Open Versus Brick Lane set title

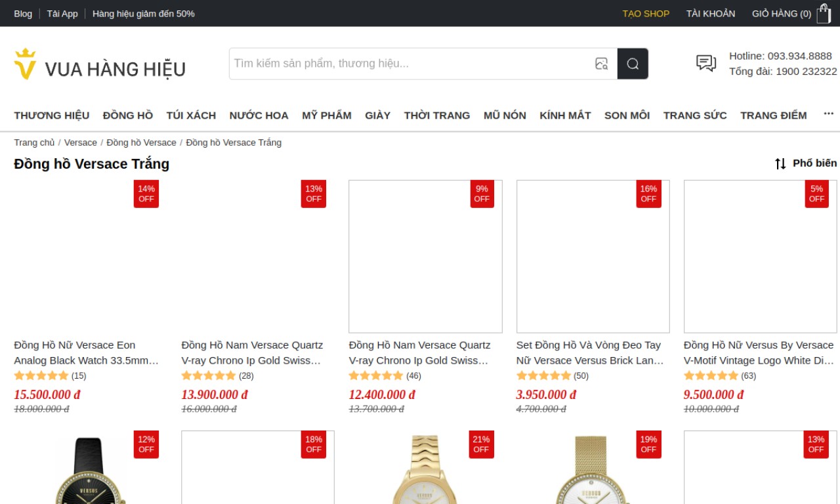pyautogui.click(x=591, y=352)
